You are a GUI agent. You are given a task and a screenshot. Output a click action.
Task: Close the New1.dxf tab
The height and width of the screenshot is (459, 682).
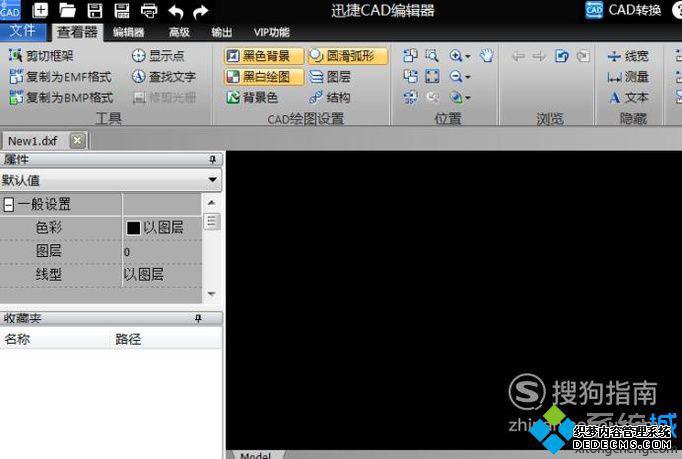coord(77,141)
